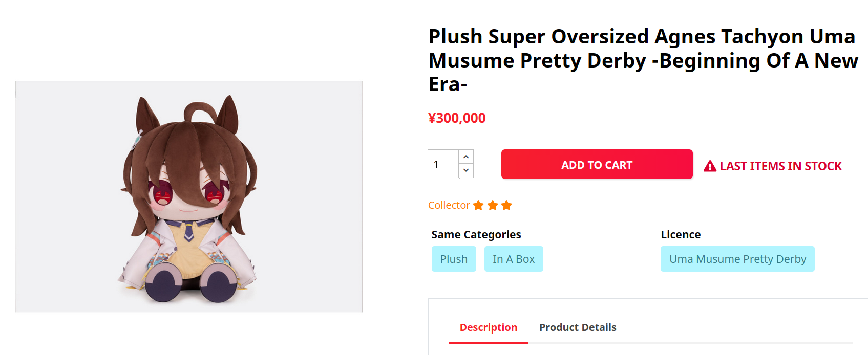Image resolution: width=868 pixels, height=355 pixels.
Task: Switch to the Description tab
Action: (x=488, y=327)
